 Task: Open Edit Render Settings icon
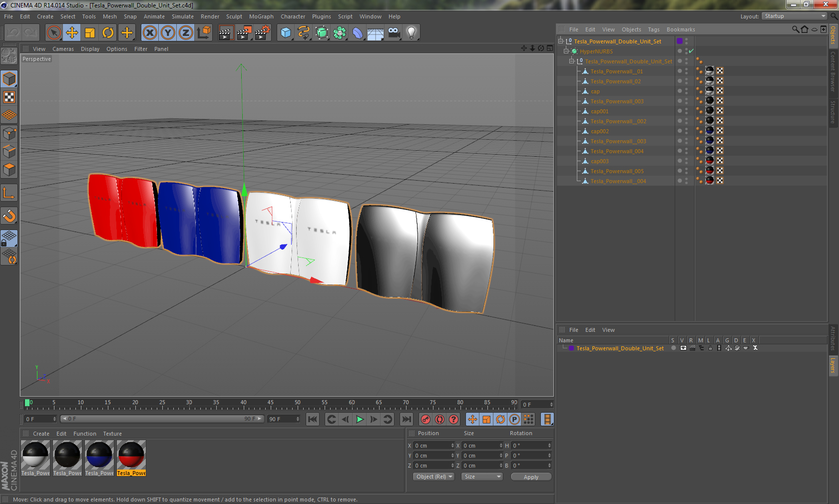[262, 33]
